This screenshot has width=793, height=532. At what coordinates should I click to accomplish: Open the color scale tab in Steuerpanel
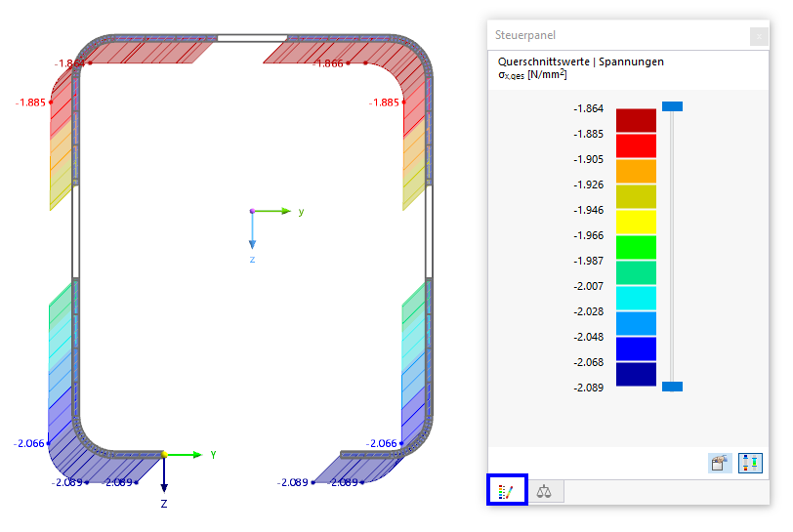(507, 491)
